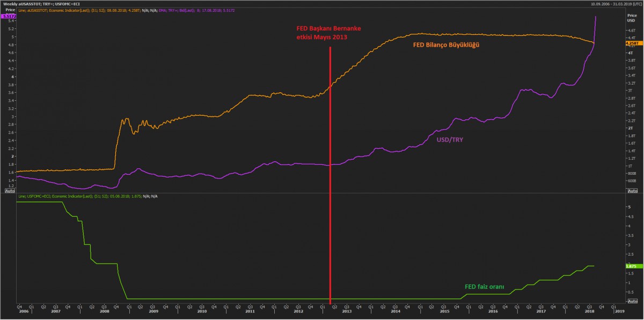Click the 2.5 tick on the interest rate axis
The height and width of the screenshot is (320, 644).
click(x=630, y=254)
